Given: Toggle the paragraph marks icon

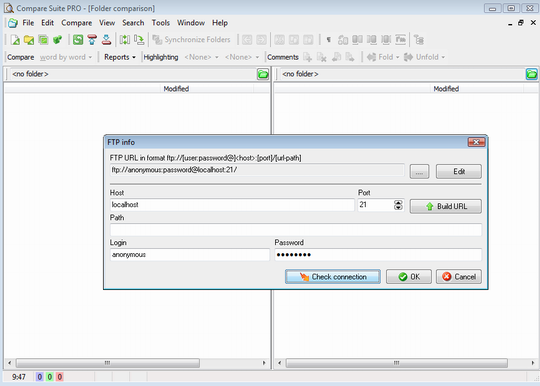Looking at the screenshot, I should point(329,40).
